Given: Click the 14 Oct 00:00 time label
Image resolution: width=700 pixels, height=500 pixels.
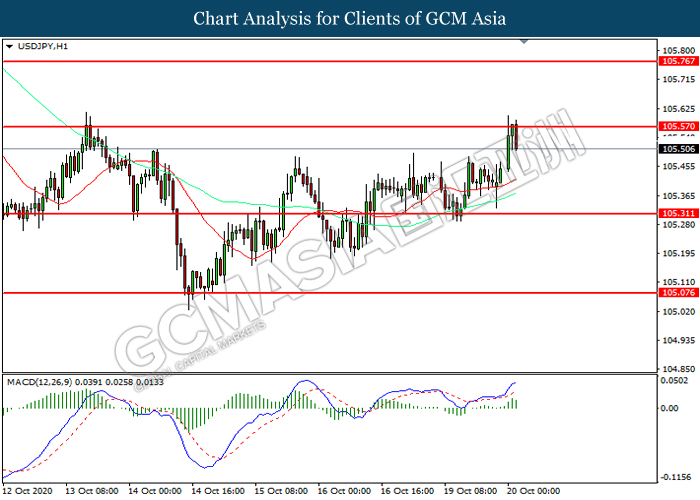Looking at the screenshot, I should point(155,491).
